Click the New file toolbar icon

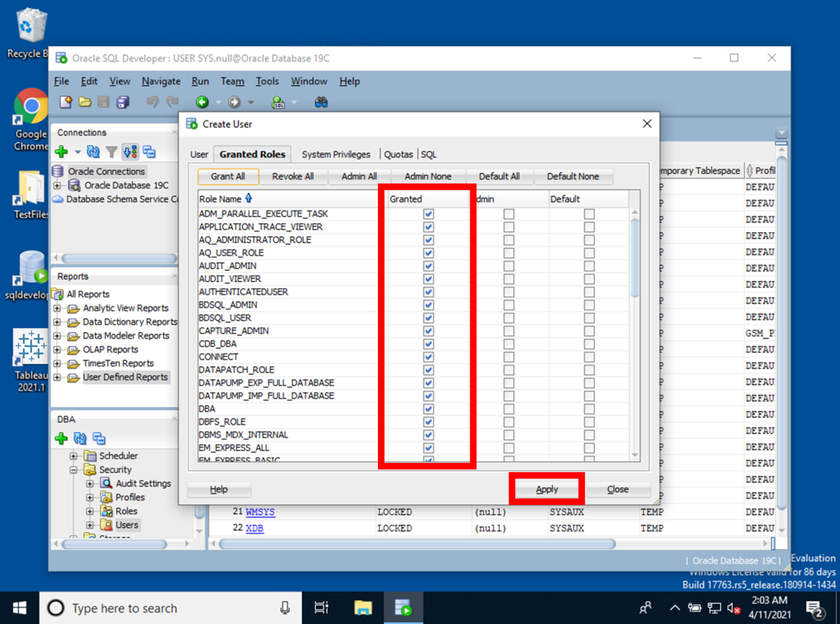[66, 102]
